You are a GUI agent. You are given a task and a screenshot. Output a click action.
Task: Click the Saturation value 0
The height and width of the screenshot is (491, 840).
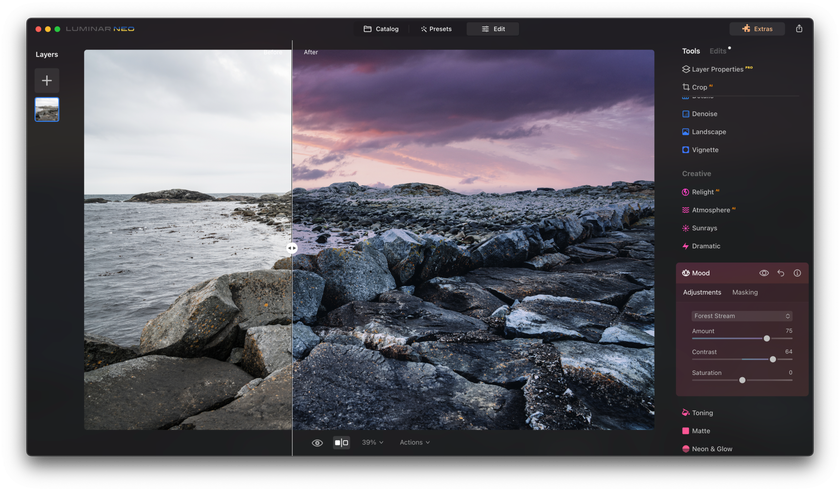(x=790, y=373)
